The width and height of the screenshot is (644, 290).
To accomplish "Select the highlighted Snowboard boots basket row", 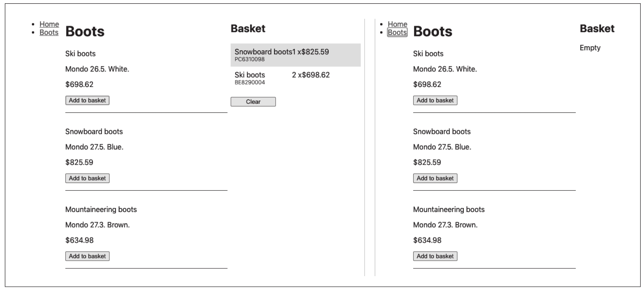I will point(295,55).
